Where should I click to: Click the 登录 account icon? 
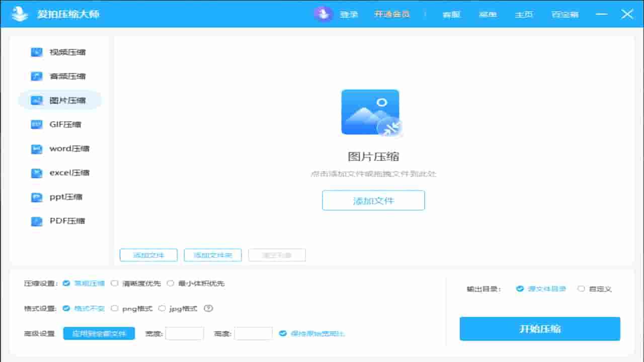click(x=324, y=14)
